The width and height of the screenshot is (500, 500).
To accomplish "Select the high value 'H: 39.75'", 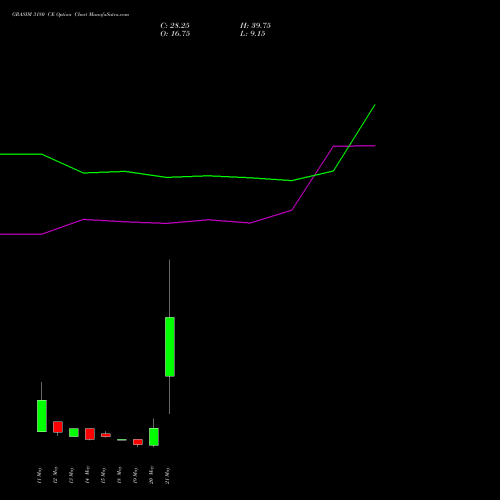I will (255, 26).
